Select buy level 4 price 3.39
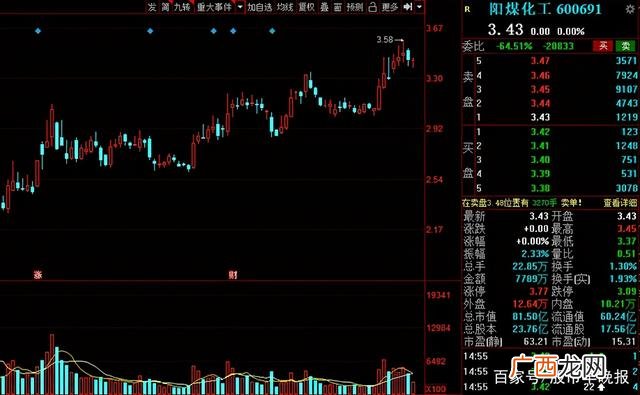Image resolution: width=640 pixels, height=395 pixels. (x=540, y=174)
